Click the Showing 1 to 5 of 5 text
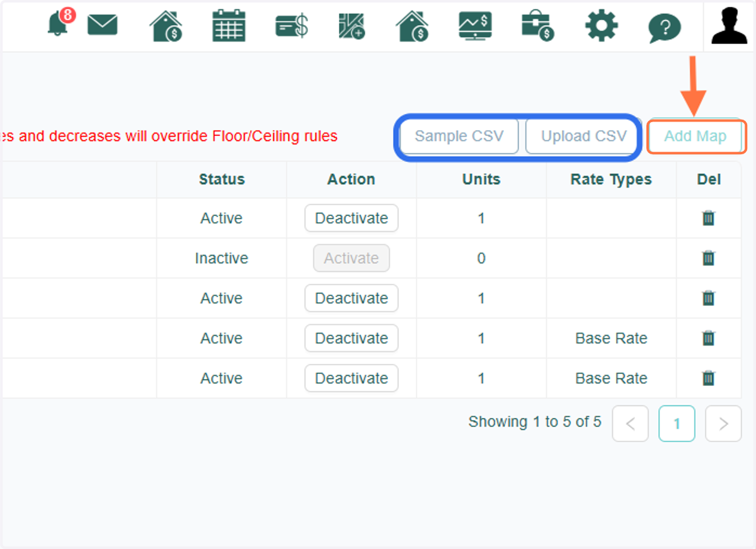 535,422
